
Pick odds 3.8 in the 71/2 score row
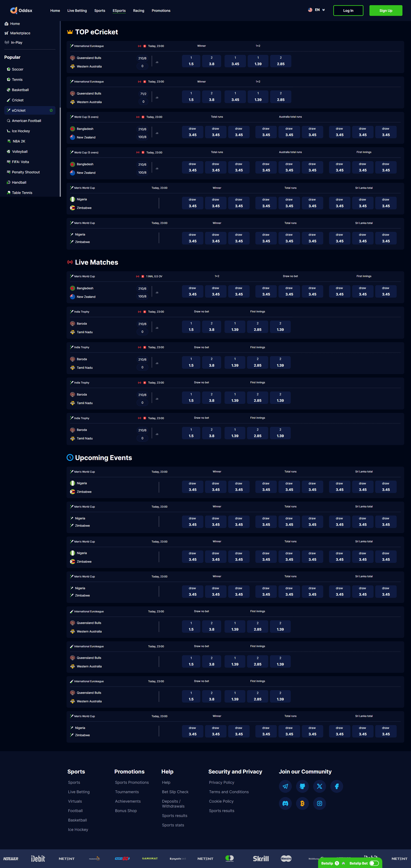pos(212,97)
